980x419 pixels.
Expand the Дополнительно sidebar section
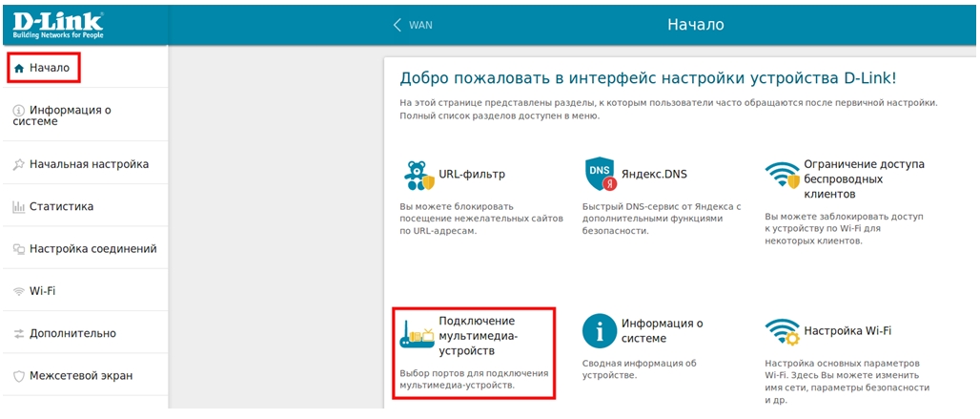72,333
